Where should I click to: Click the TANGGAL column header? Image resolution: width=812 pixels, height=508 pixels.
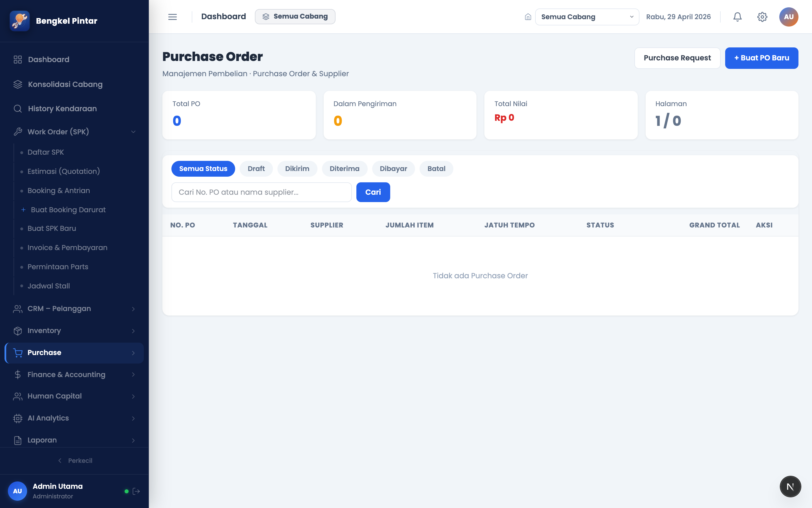coord(250,225)
